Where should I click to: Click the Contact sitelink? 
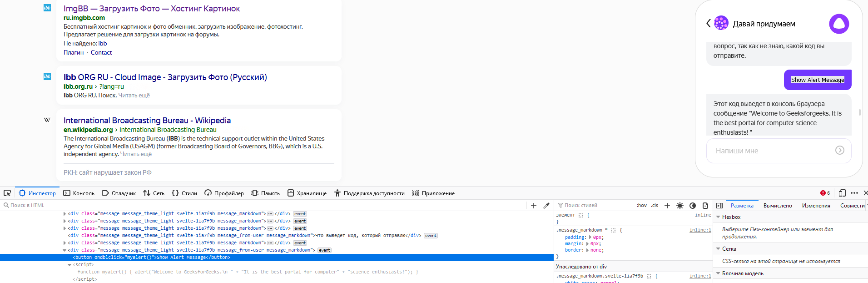point(101,52)
